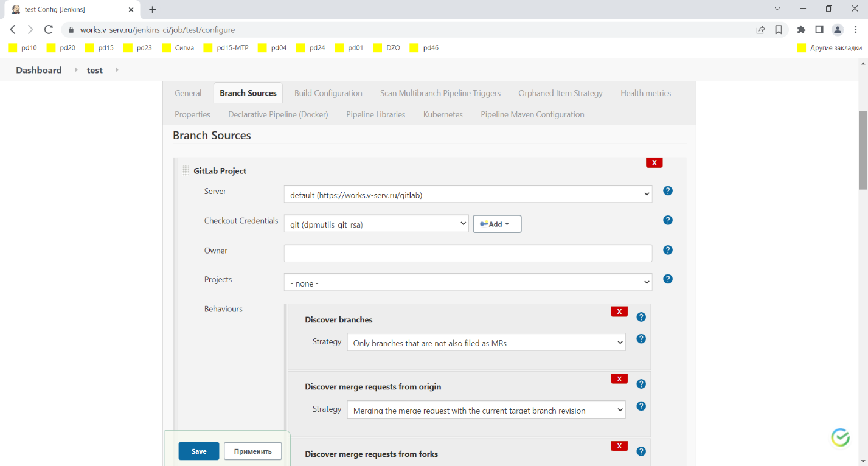Grab the GitLab Project drag handle

coord(186,171)
